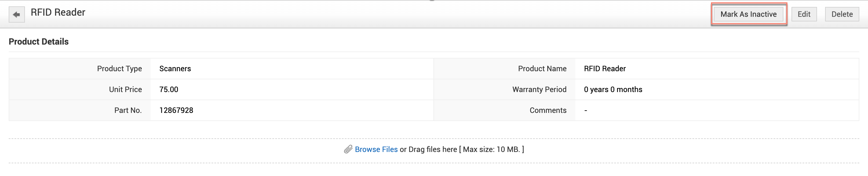The height and width of the screenshot is (176, 868).
Task: Click the Product Type field label
Action: click(x=119, y=69)
